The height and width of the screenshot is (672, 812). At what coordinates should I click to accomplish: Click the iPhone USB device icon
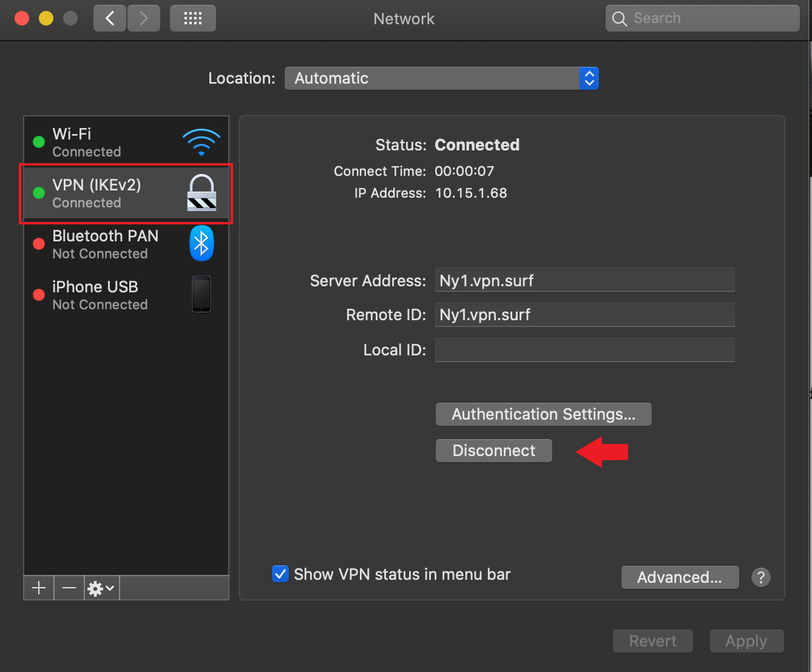click(201, 294)
